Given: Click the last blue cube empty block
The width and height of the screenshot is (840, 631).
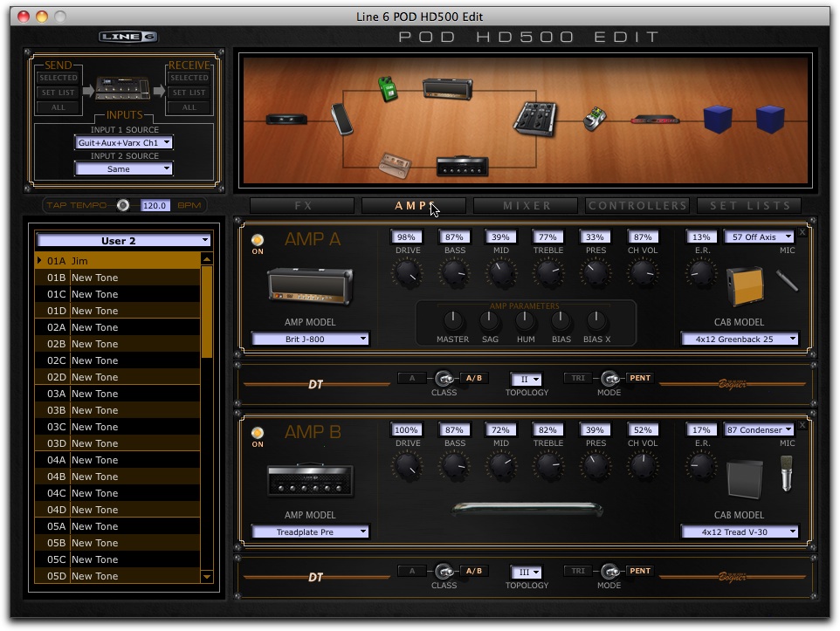Looking at the screenshot, I should [770, 119].
